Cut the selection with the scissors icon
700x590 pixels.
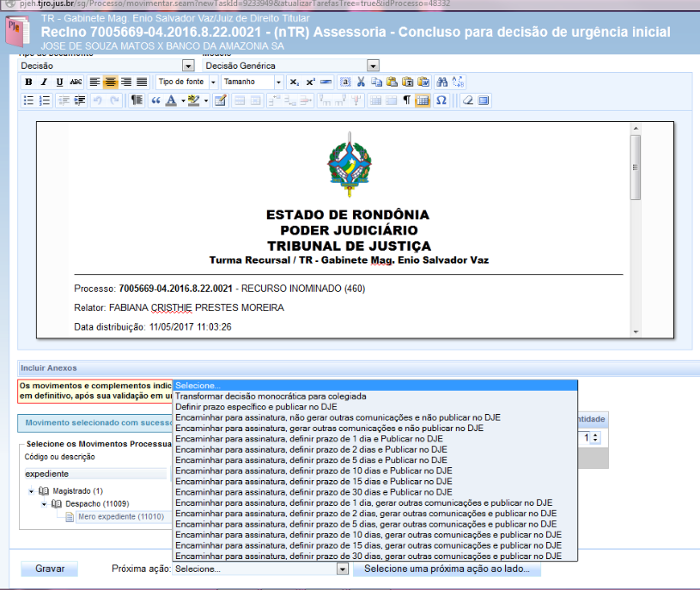361,82
